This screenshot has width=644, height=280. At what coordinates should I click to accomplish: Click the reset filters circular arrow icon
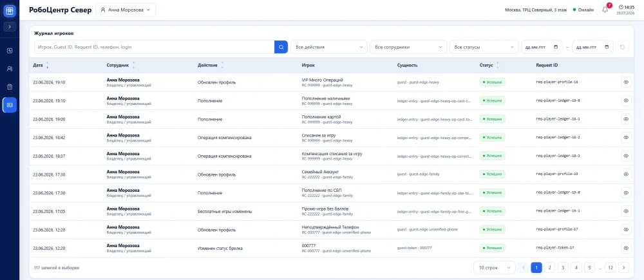[x=622, y=47]
